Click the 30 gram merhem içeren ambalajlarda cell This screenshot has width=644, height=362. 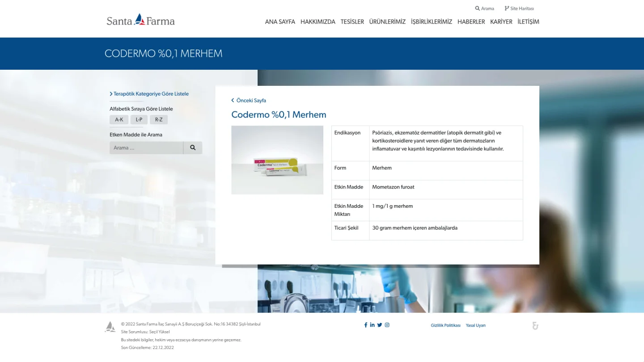coord(415,228)
